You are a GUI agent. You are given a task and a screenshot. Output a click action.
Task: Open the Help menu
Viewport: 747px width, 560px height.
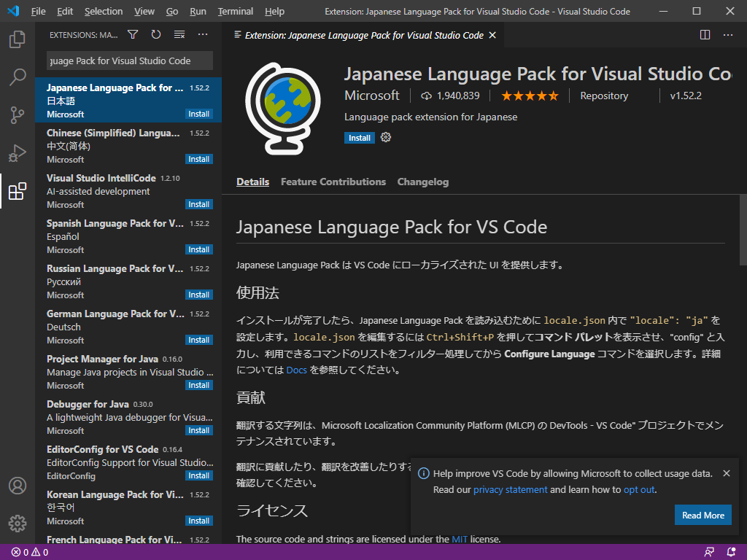274,12
